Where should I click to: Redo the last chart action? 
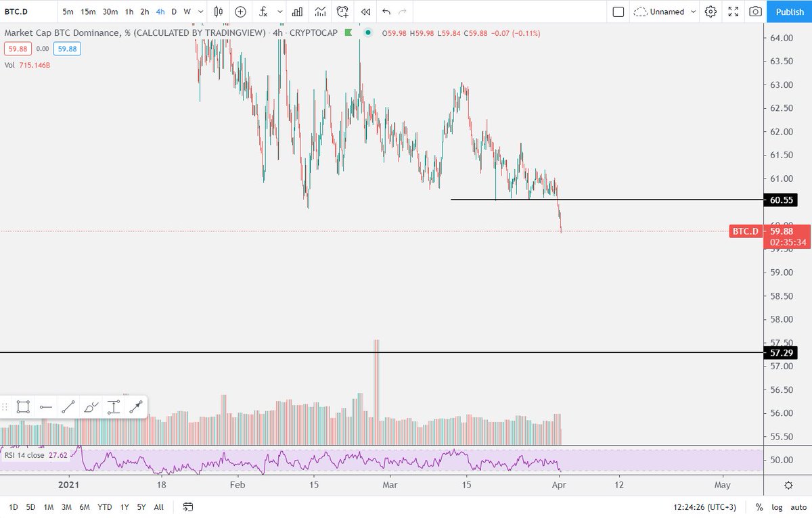[403, 11]
